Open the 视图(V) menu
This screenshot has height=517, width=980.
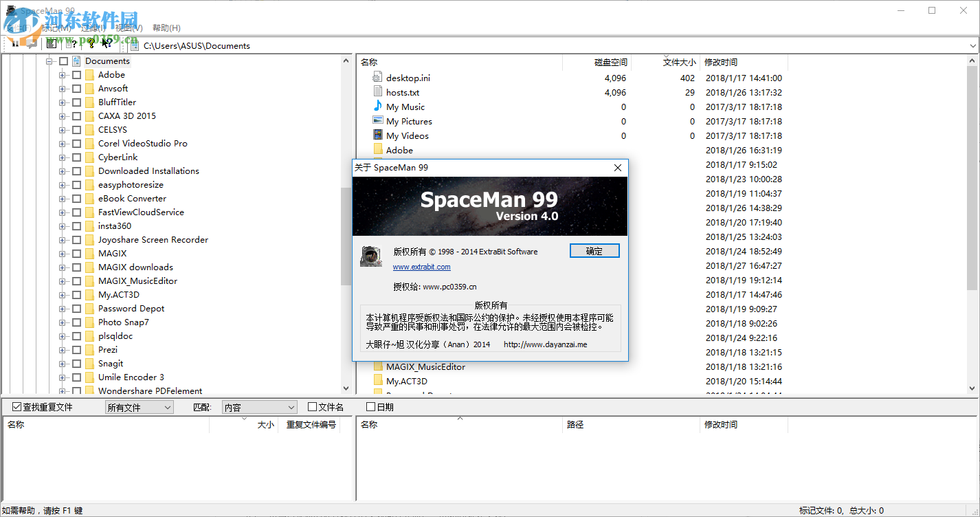(128, 27)
